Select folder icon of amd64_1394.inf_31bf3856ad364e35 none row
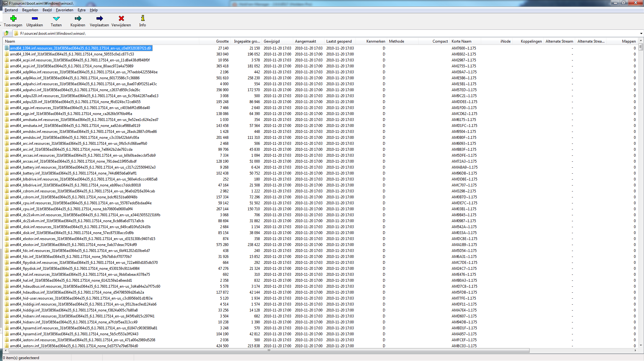 [7, 54]
